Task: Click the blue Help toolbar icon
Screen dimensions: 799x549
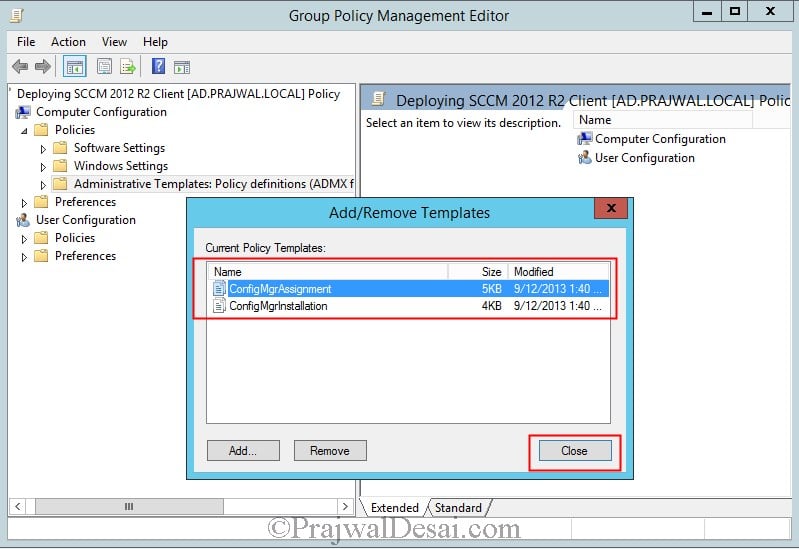Action: (x=158, y=66)
